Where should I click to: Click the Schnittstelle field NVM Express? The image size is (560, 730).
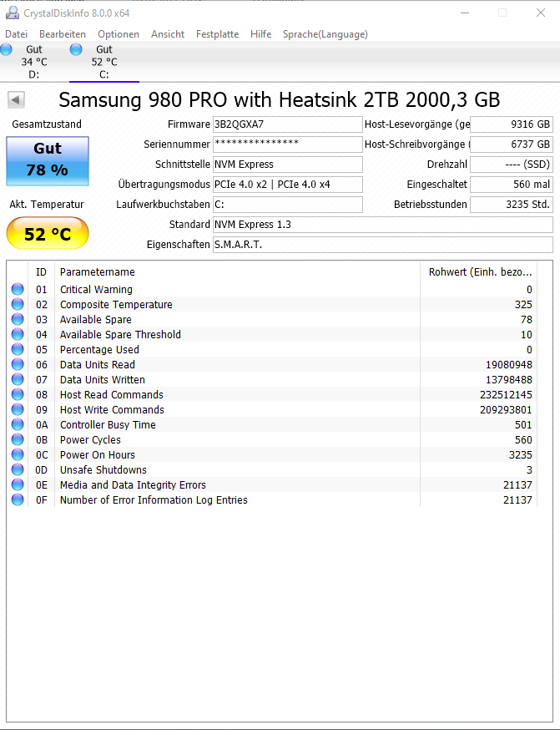pos(287,165)
